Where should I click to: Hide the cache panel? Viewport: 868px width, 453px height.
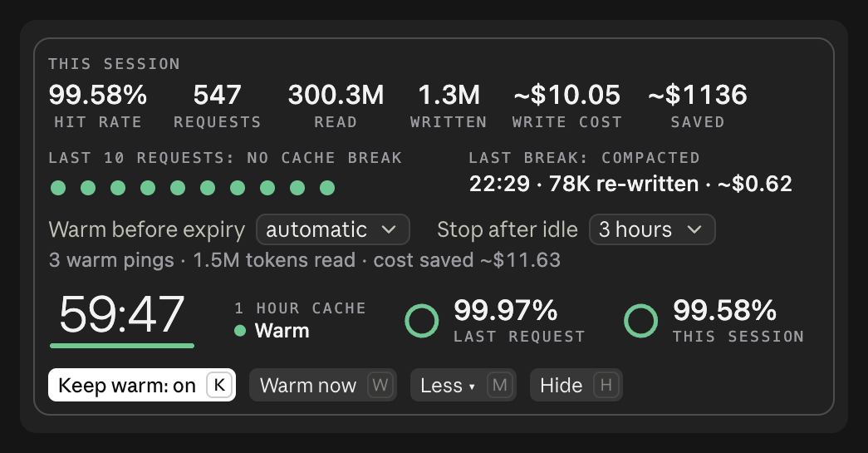(x=576, y=385)
